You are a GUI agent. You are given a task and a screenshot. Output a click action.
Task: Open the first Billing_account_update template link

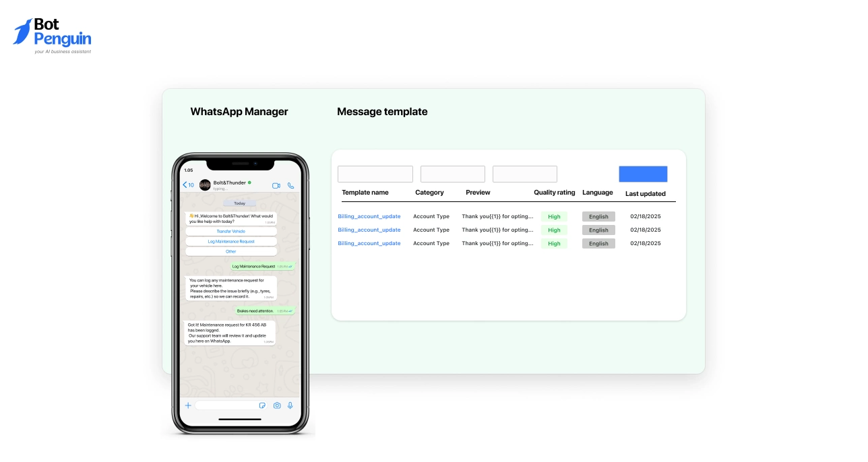(x=369, y=216)
